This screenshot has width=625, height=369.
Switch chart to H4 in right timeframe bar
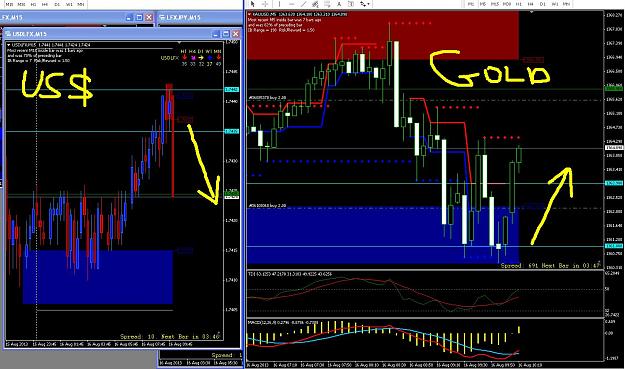click(531, 4)
